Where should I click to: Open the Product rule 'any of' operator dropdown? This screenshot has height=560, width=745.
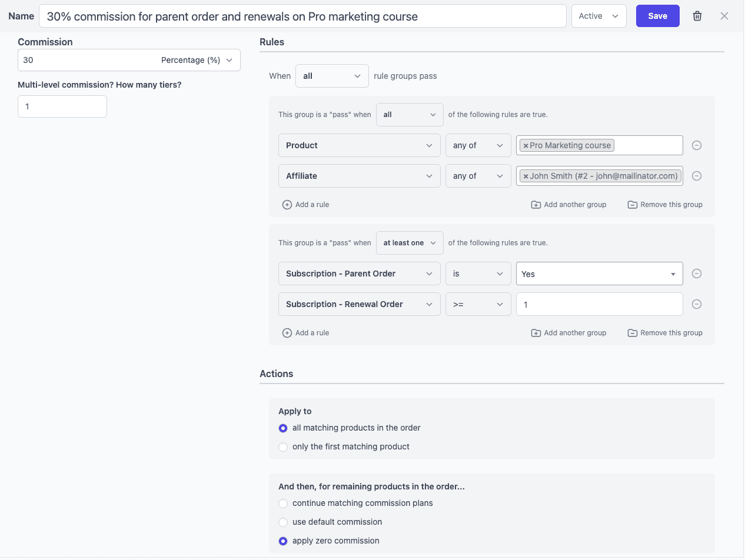[x=478, y=145]
